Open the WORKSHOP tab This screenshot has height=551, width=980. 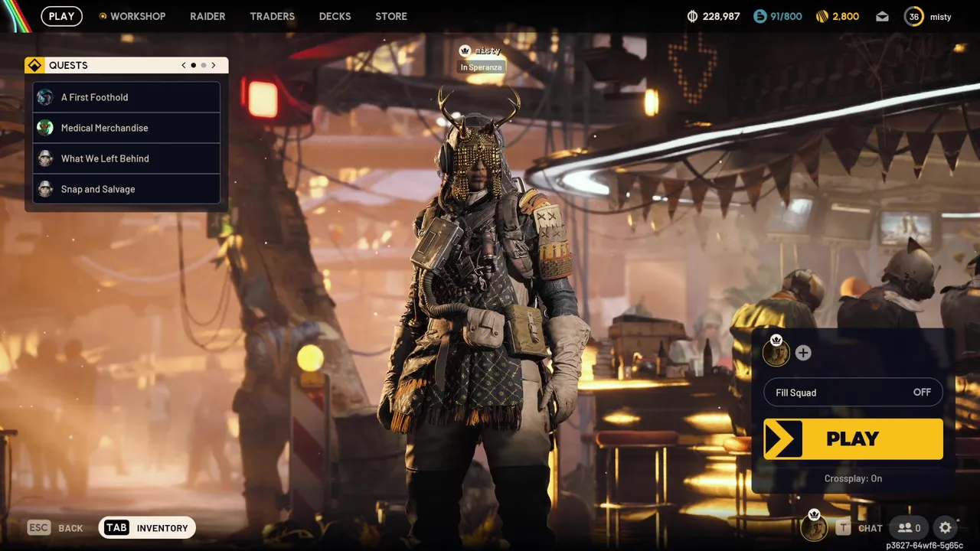pyautogui.click(x=137, y=16)
